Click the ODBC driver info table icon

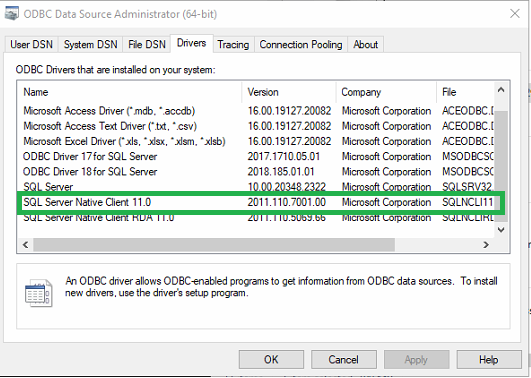[x=39, y=293]
